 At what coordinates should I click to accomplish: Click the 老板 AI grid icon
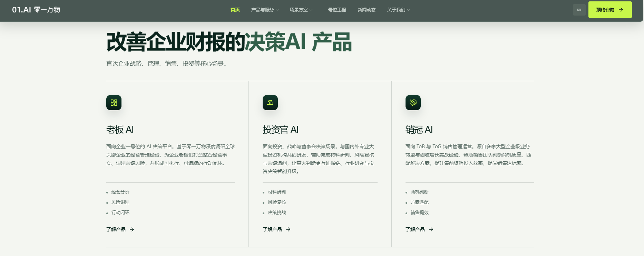click(x=114, y=103)
